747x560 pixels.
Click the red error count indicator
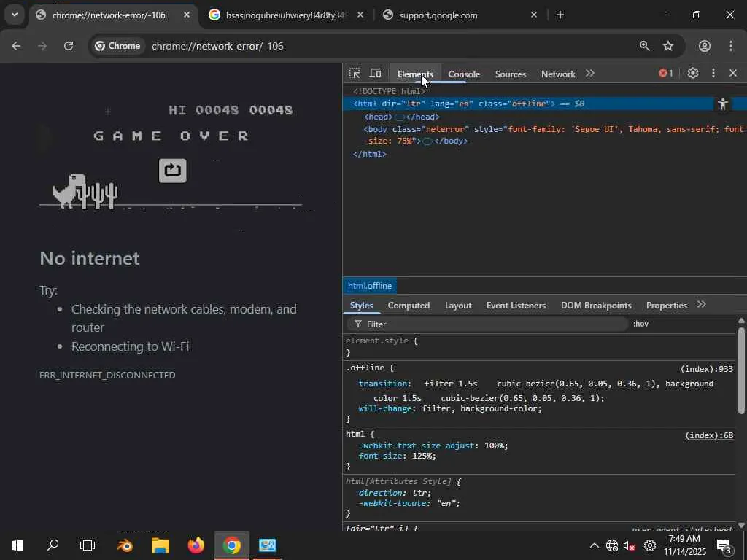point(665,73)
